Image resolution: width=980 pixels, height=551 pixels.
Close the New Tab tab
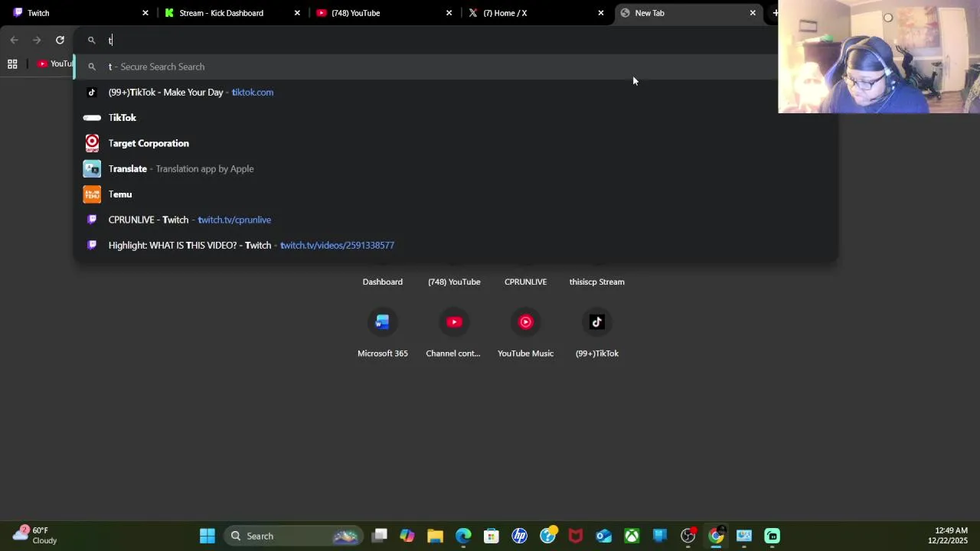[753, 13]
